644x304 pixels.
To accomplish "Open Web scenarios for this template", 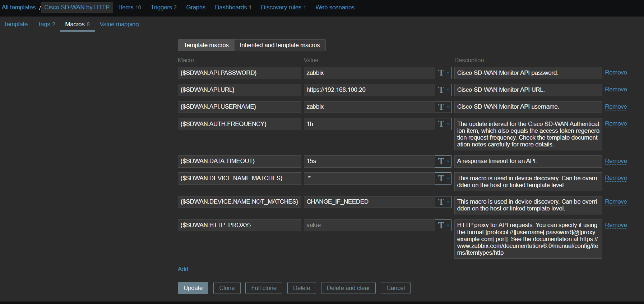I will [335, 7].
